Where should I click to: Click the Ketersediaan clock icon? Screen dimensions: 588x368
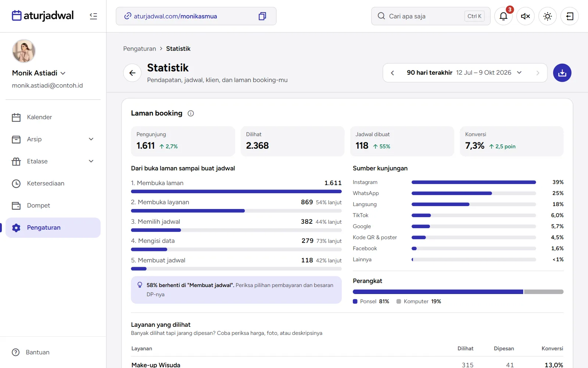(x=16, y=184)
